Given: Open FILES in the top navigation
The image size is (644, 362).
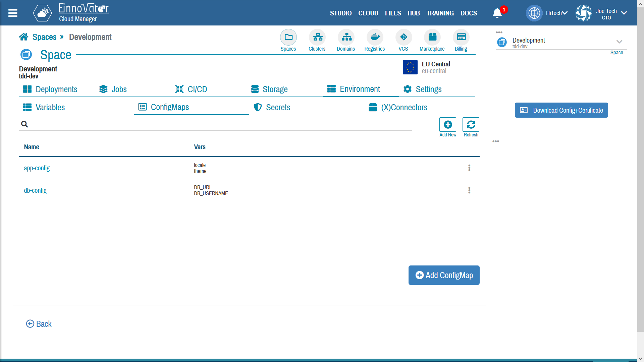Looking at the screenshot, I should (393, 13).
